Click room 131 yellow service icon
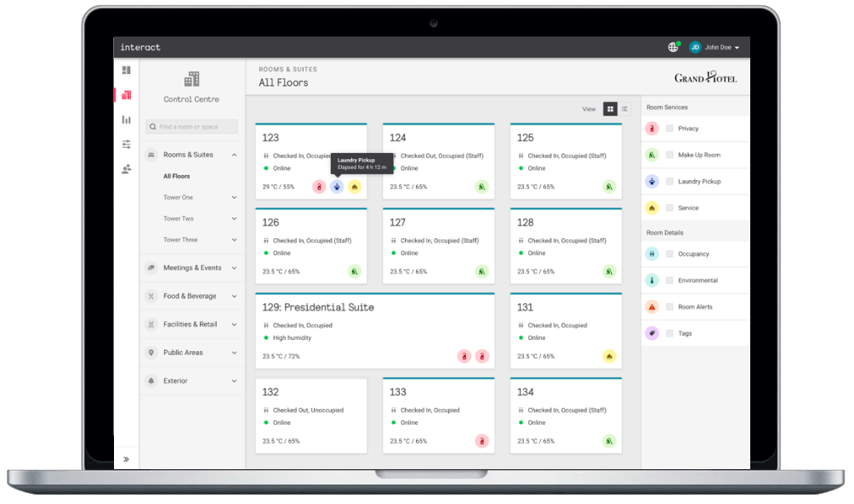This screenshot has height=504, width=854. (x=609, y=356)
